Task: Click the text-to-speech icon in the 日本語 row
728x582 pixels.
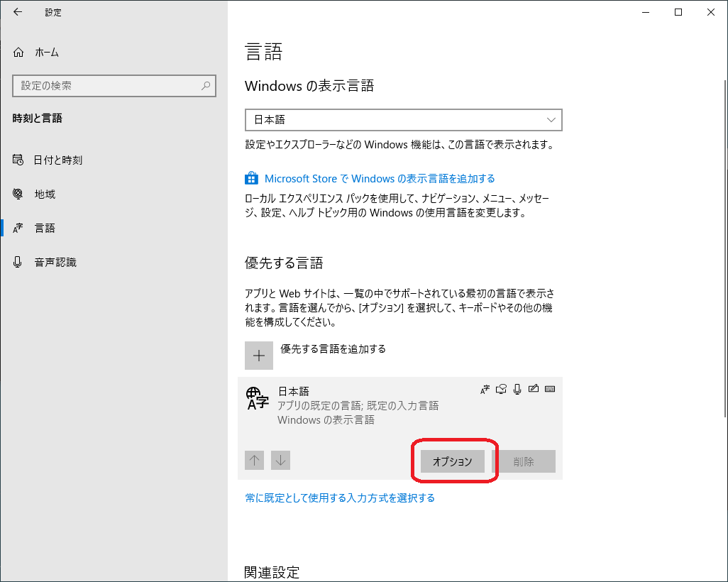Action: [502, 389]
